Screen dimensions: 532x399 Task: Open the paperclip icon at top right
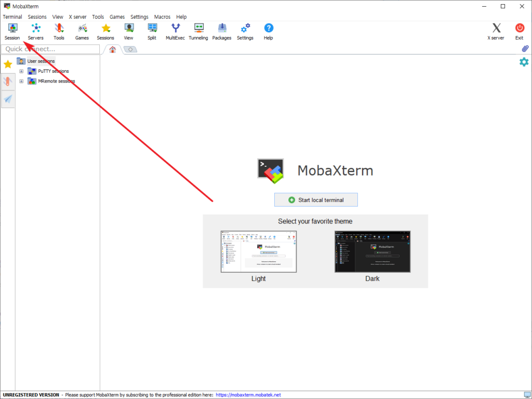pyautogui.click(x=525, y=49)
